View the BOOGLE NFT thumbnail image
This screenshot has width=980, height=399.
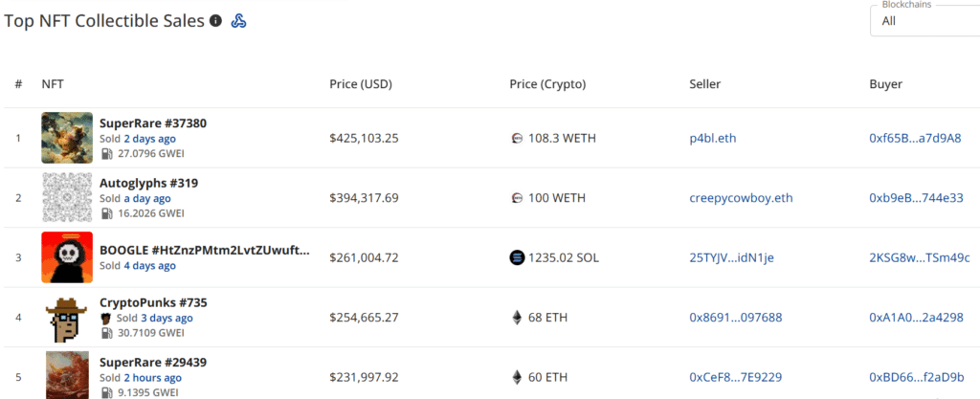click(67, 257)
